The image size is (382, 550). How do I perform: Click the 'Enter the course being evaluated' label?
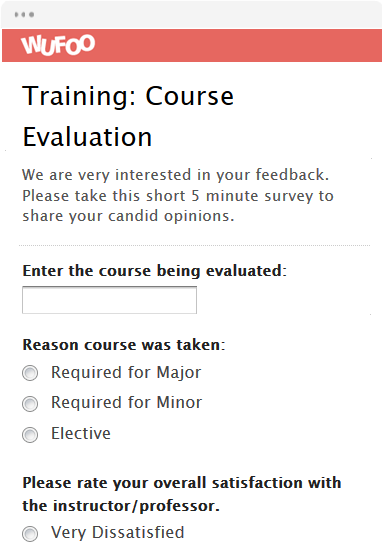pos(155,271)
